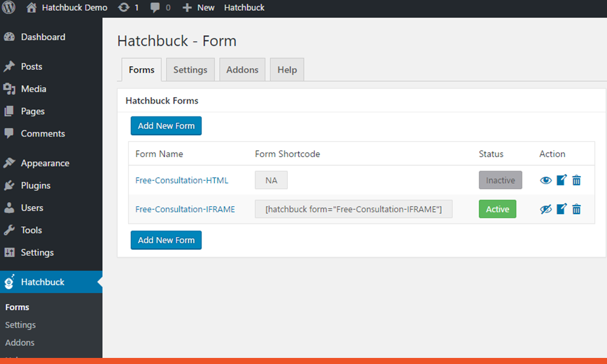
Task: Click the Status column header
Action: pos(491,154)
